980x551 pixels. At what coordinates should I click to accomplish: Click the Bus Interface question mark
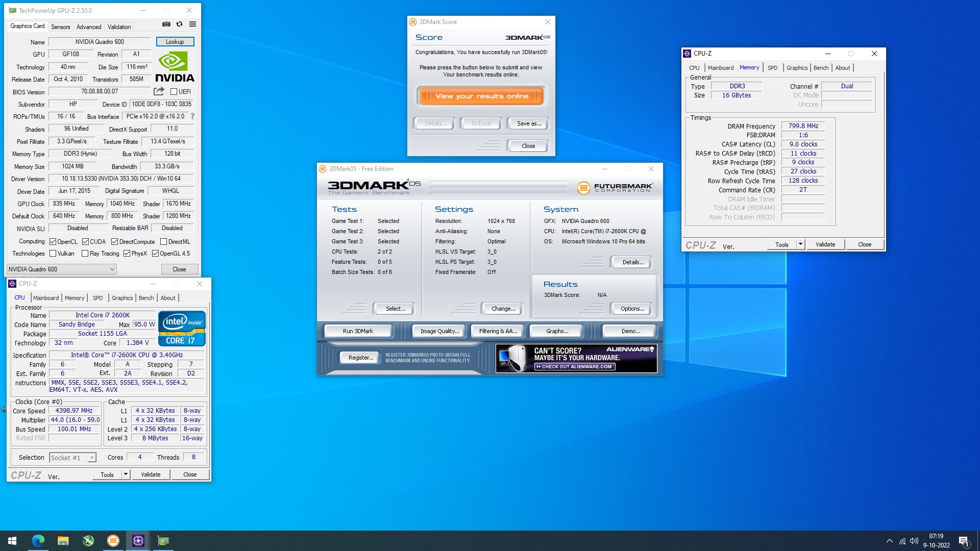click(192, 116)
